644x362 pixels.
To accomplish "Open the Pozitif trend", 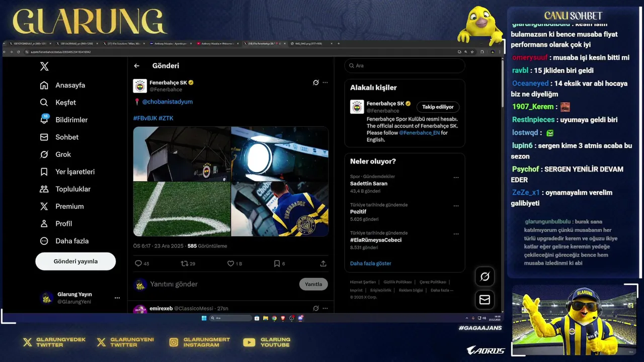I will click(358, 212).
